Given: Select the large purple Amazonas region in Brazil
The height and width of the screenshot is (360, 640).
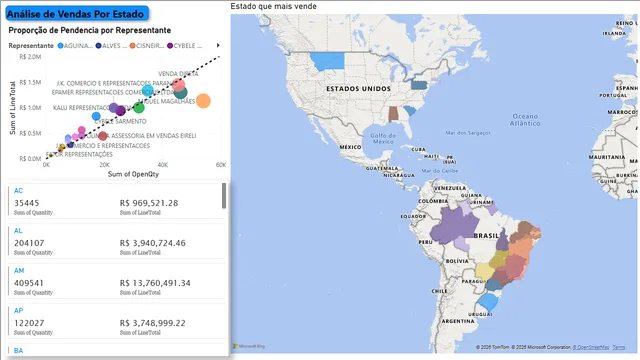Looking at the screenshot, I should pos(455,226).
